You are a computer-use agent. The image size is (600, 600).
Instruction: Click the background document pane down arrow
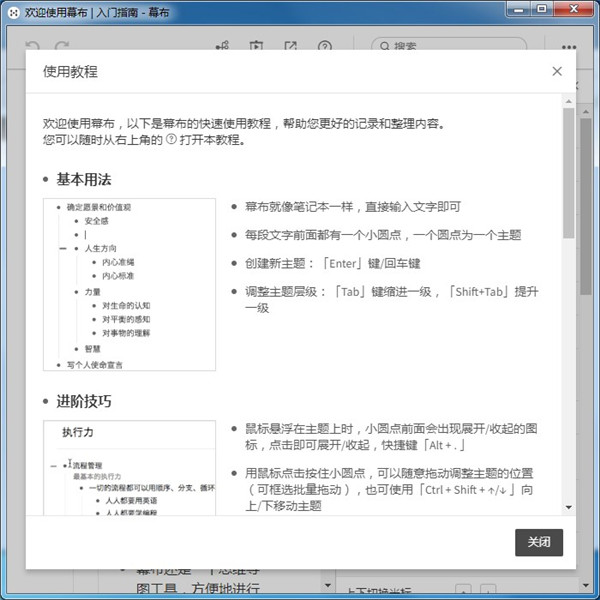pos(328,585)
